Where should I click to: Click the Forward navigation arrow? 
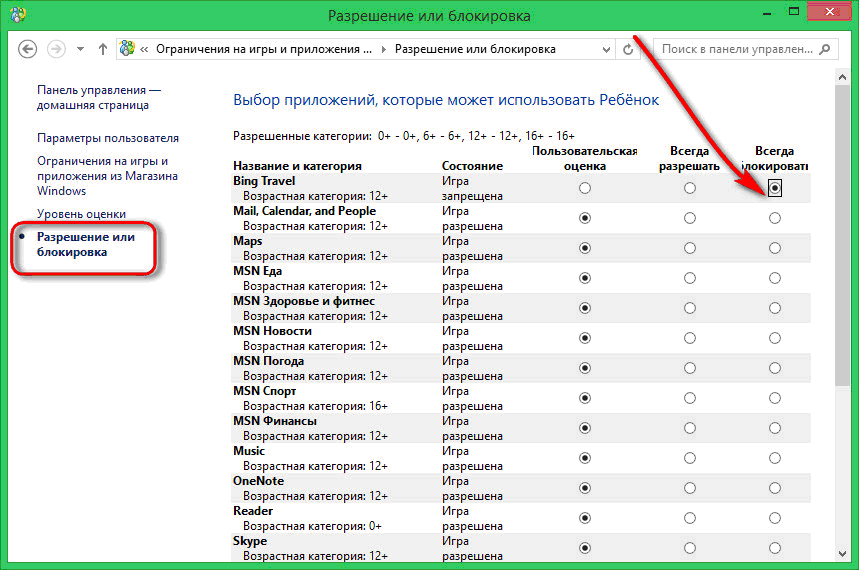coord(56,49)
